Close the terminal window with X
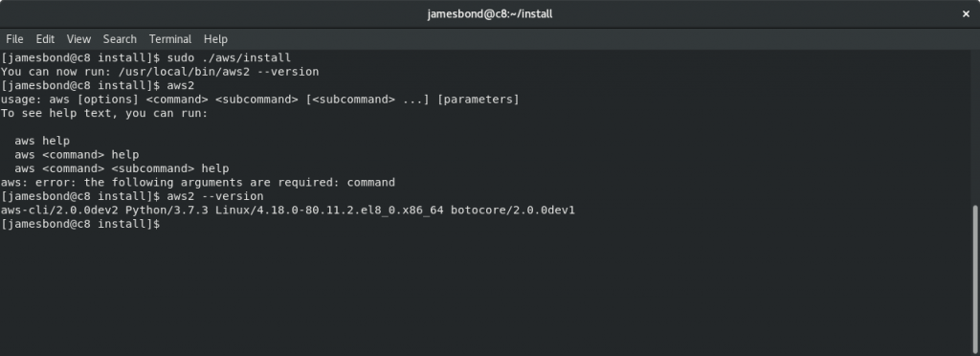This screenshot has height=356, width=980. coord(966,13)
